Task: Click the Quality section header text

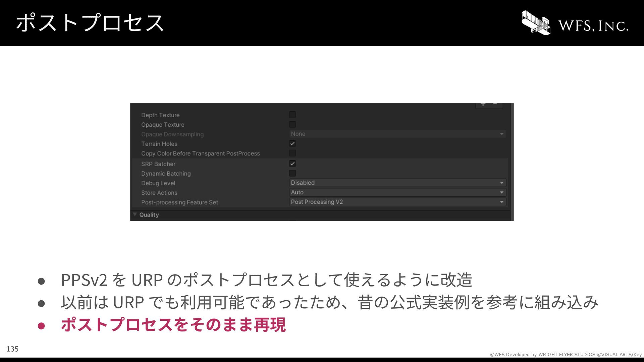Action: click(x=149, y=215)
